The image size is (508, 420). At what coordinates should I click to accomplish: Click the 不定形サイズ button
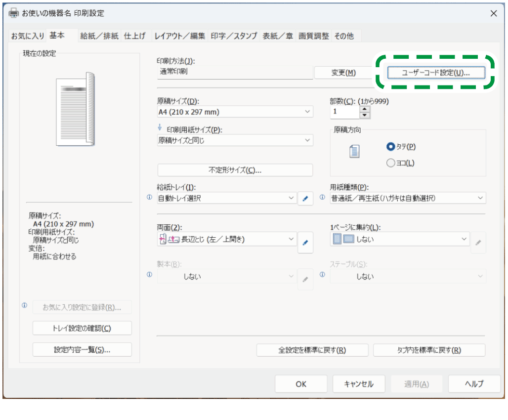235,170
